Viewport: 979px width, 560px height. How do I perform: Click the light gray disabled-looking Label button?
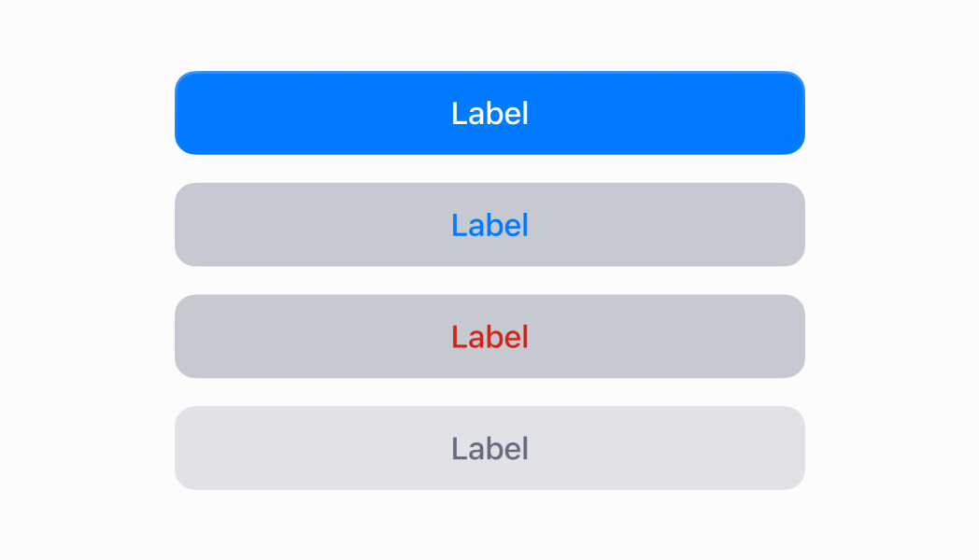tap(489, 448)
